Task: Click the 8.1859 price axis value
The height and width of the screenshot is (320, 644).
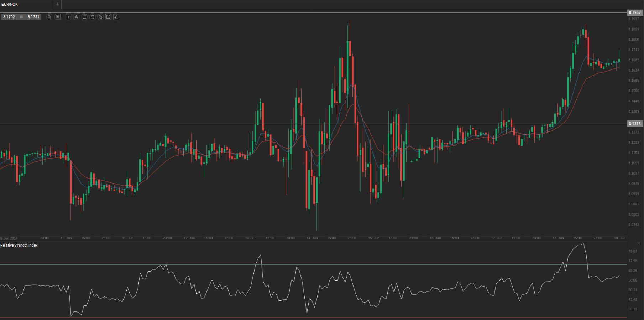Action: pyautogui.click(x=634, y=29)
